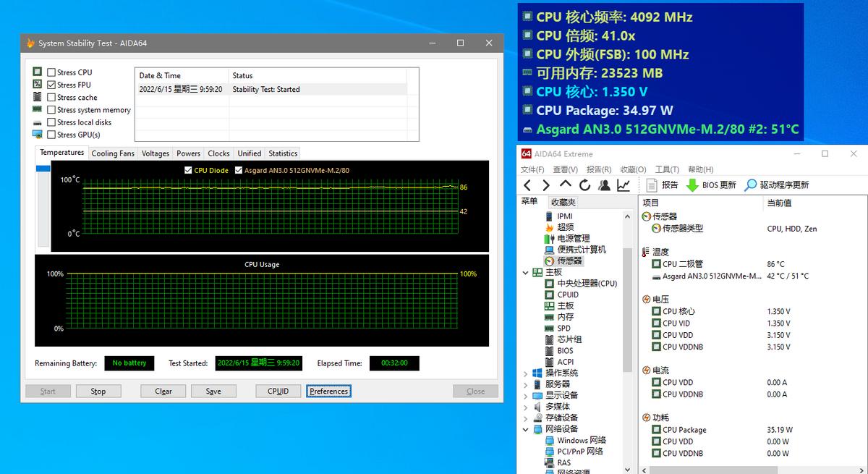Expand the 存储设备 tree node
The image size is (868, 474).
click(x=526, y=418)
